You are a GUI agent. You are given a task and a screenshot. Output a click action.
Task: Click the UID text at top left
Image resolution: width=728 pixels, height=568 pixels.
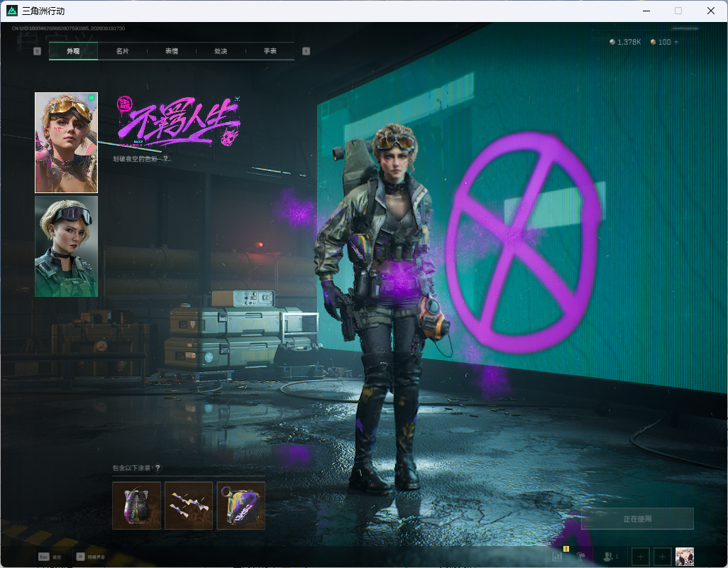point(69,28)
